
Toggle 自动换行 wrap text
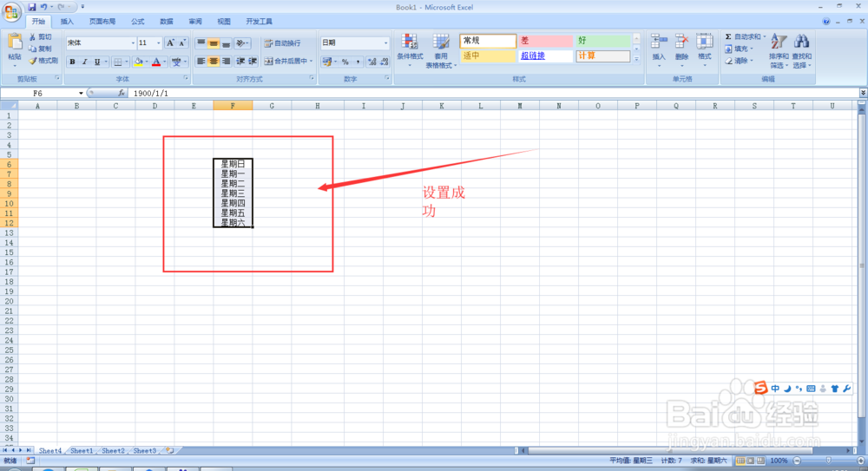pyautogui.click(x=282, y=43)
